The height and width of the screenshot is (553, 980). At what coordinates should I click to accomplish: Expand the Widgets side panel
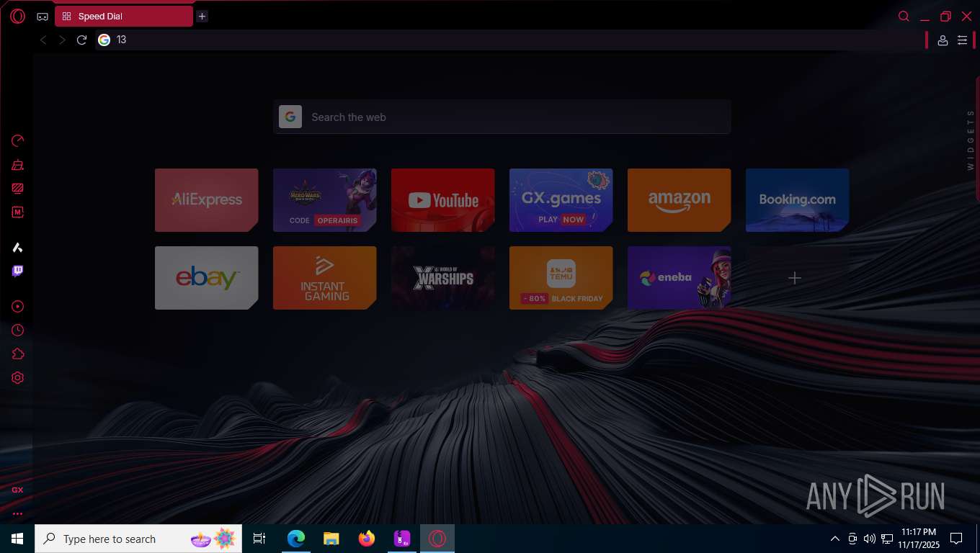(971, 140)
